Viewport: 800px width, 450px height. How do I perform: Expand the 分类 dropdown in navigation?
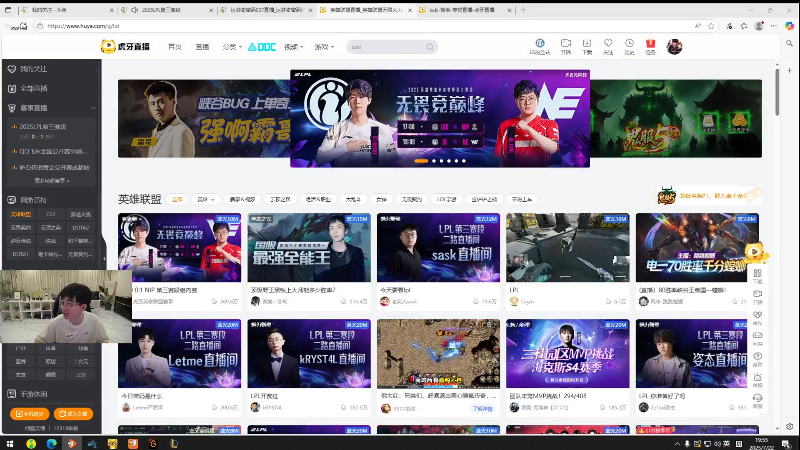232,47
